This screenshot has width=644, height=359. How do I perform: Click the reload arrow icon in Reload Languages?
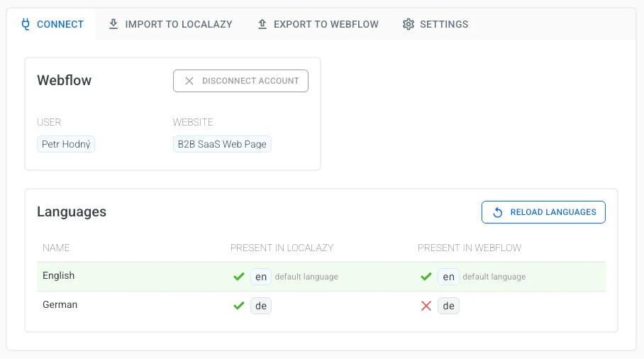pos(498,212)
